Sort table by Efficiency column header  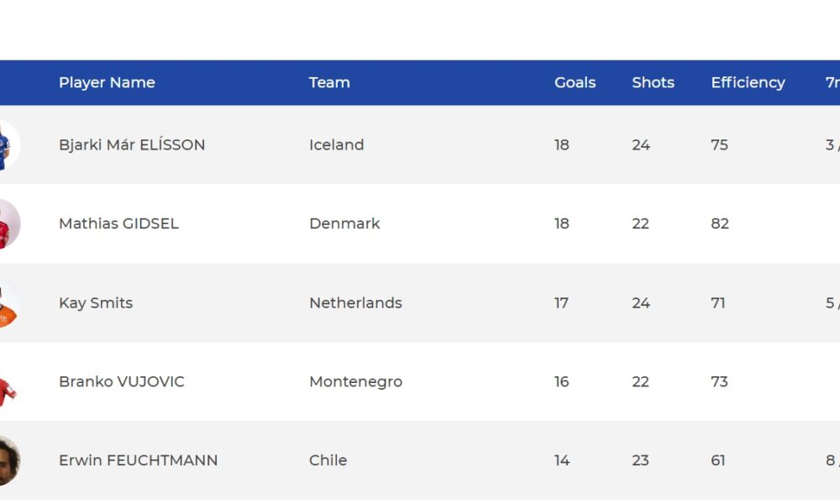click(748, 82)
